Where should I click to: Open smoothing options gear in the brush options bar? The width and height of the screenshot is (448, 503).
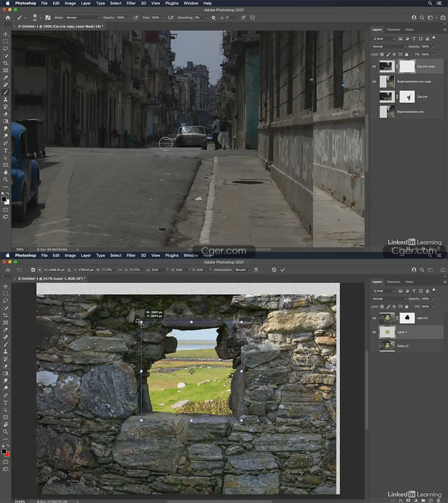pos(213,18)
